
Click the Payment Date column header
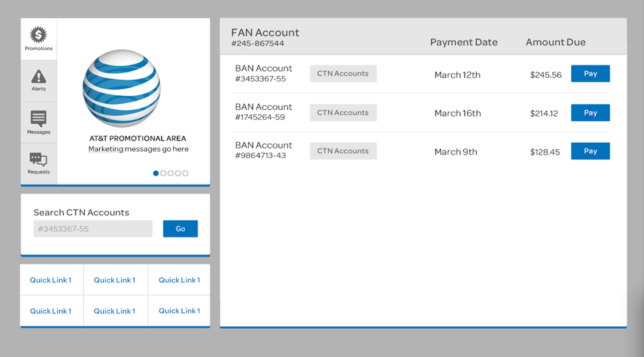[x=464, y=42]
